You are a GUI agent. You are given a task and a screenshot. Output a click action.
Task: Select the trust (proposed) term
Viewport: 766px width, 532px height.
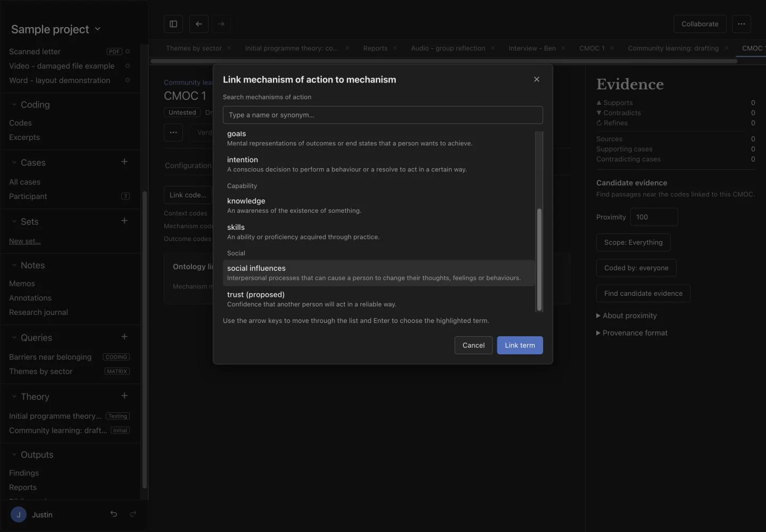coord(379,299)
